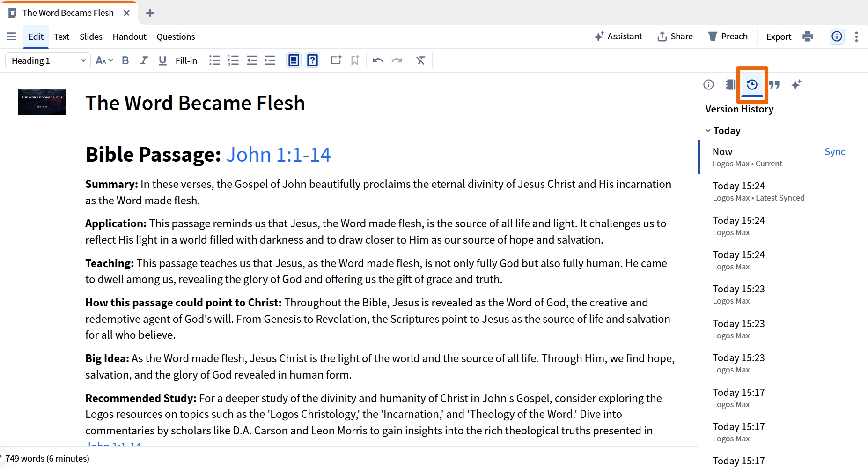Open the John 1:1-14 passage link
Image resolution: width=868 pixels, height=469 pixels.
(278, 155)
